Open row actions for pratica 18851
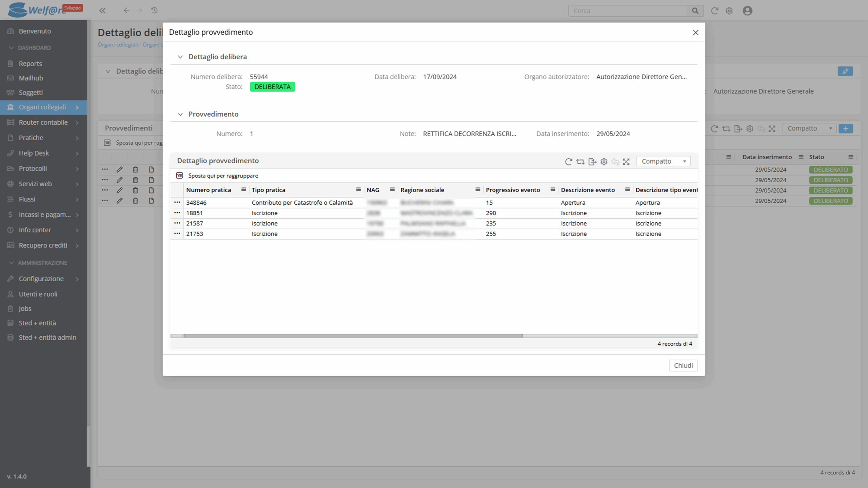The height and width of the screenshot is (488, 868). pos(177,213)
